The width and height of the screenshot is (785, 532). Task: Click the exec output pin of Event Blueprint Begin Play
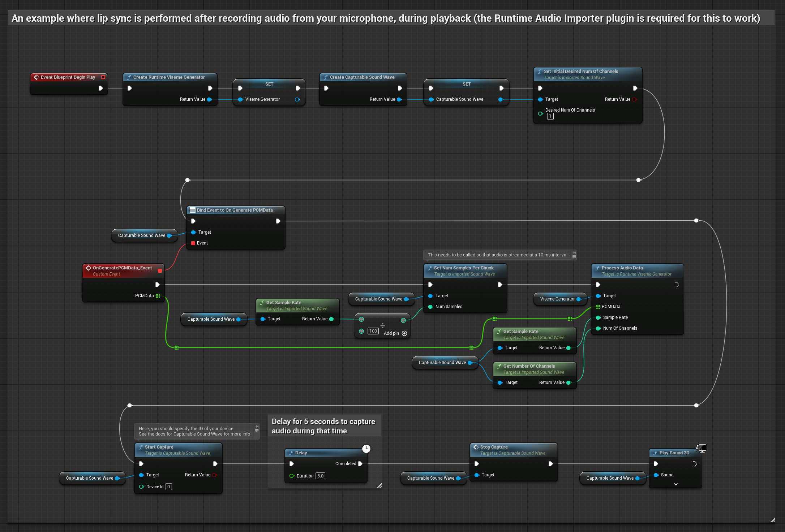click(101, 88)
